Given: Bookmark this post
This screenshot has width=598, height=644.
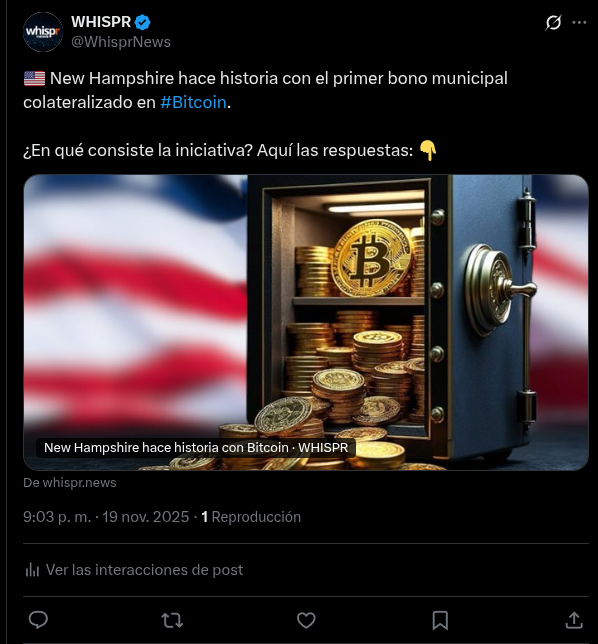Looking at the screenshot, I should pos(440,620).
